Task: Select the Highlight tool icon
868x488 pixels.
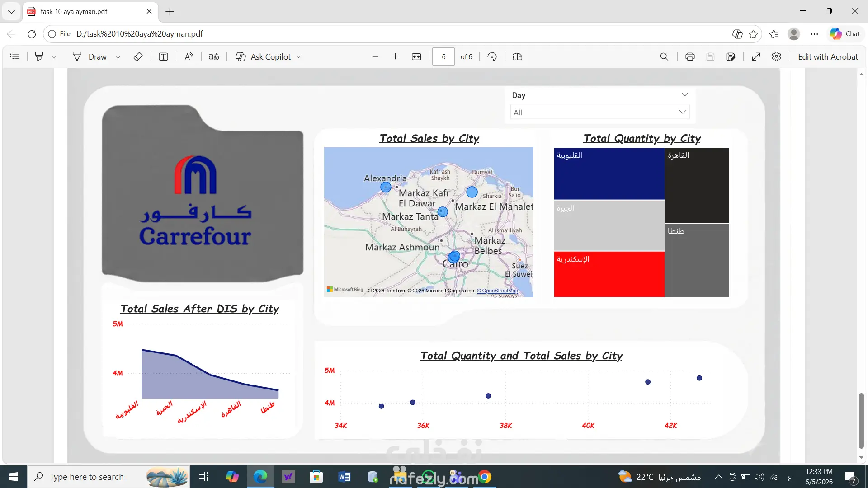Action: coord(39,57)
